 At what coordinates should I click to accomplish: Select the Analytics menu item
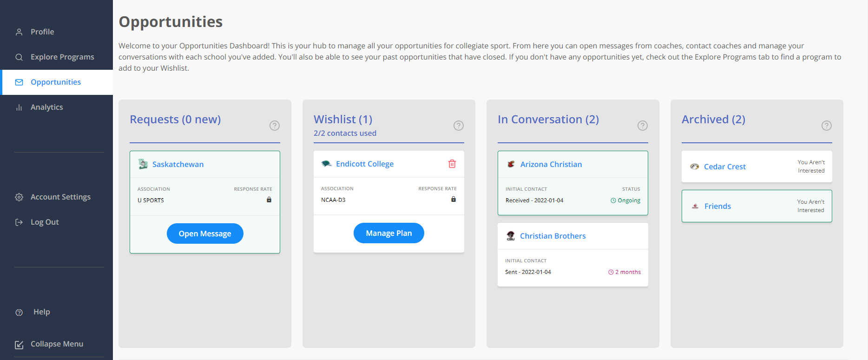(x=46, y=107)
